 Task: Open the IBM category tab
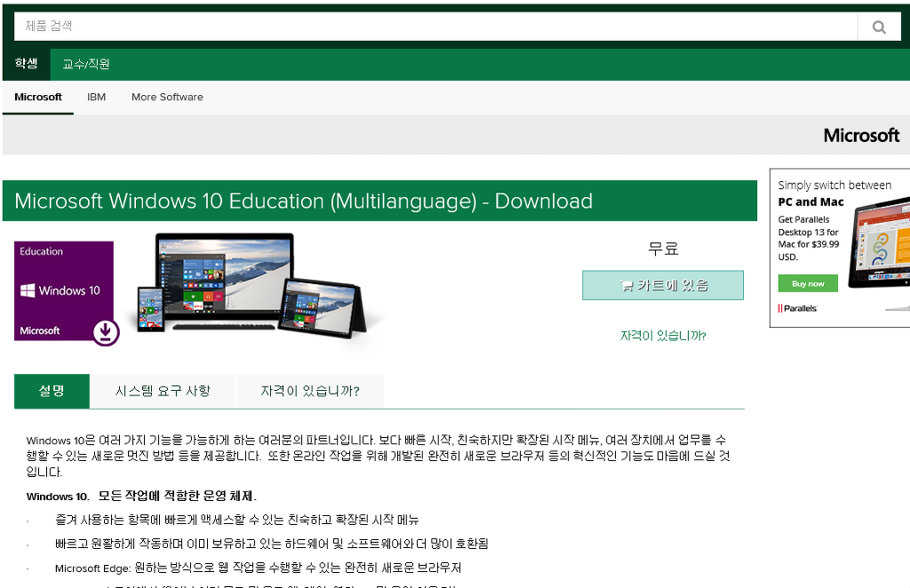[96, 97]
